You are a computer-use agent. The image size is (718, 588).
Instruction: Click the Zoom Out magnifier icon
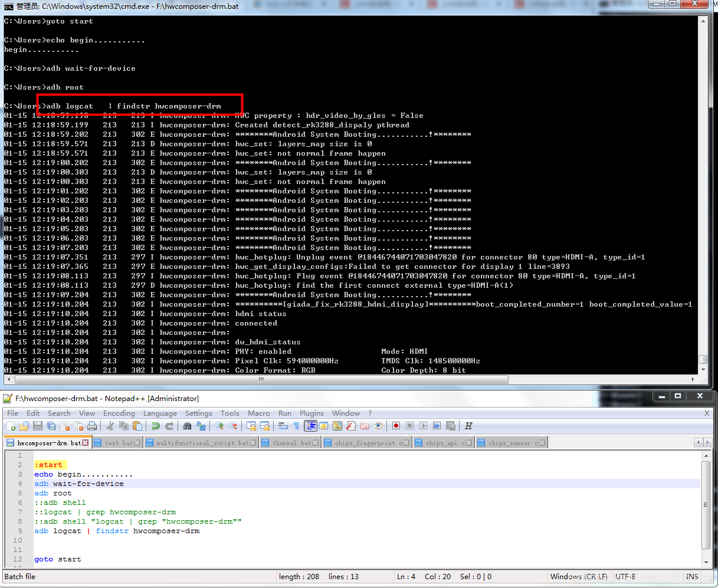233,426
